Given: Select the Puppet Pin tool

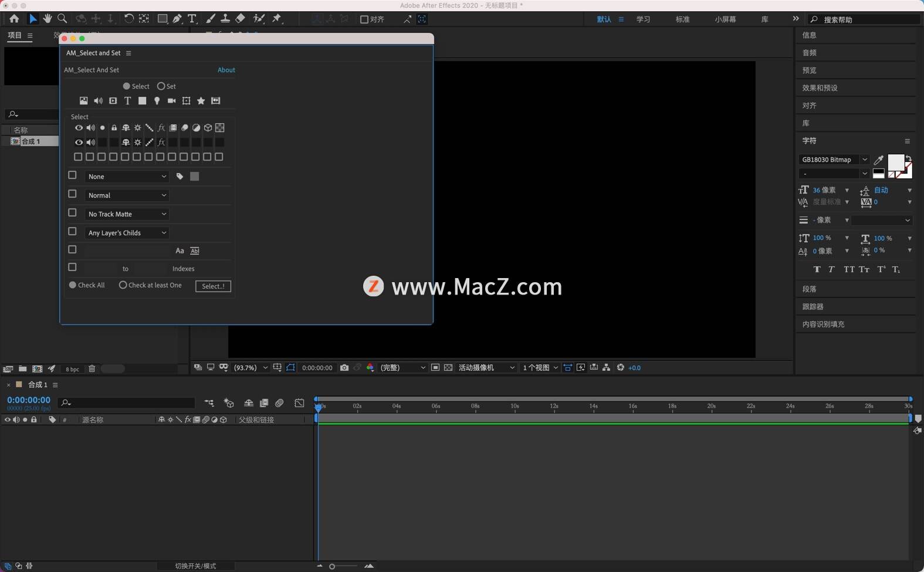Looking at the screenshot, I should coord(277,19).
